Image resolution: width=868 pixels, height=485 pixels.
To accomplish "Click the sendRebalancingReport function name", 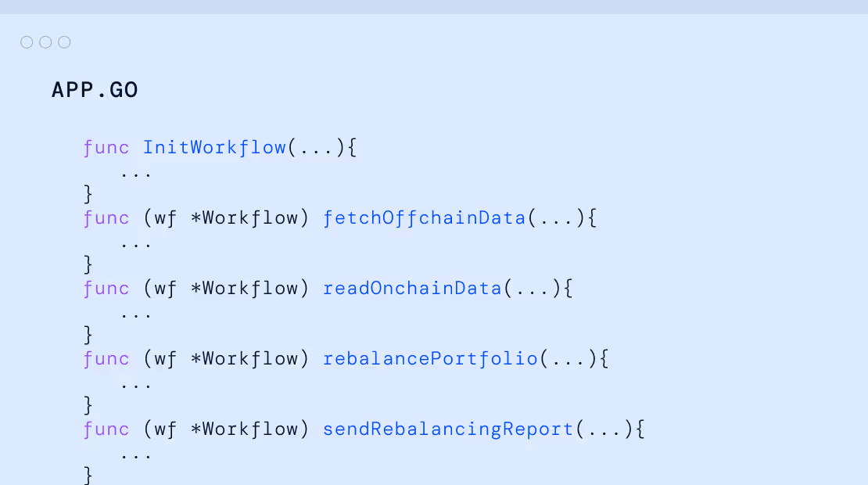I will (448, 429).
